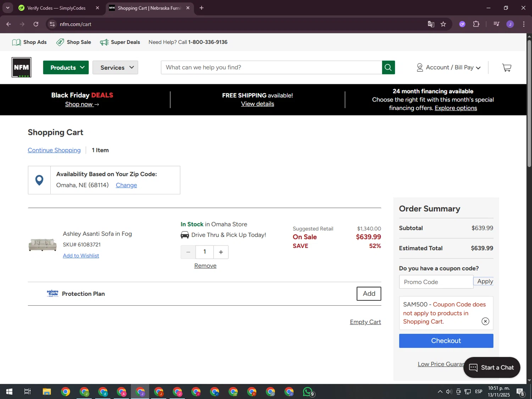Proceed to Checkout
532x399 pixels.
(x=446, y=341)
